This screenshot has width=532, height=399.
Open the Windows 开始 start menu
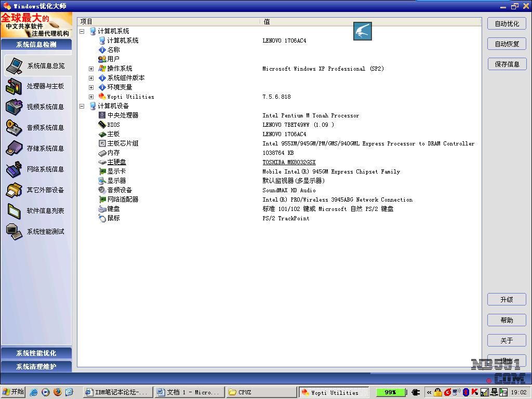pyautogui.click(x=13, y=392)
